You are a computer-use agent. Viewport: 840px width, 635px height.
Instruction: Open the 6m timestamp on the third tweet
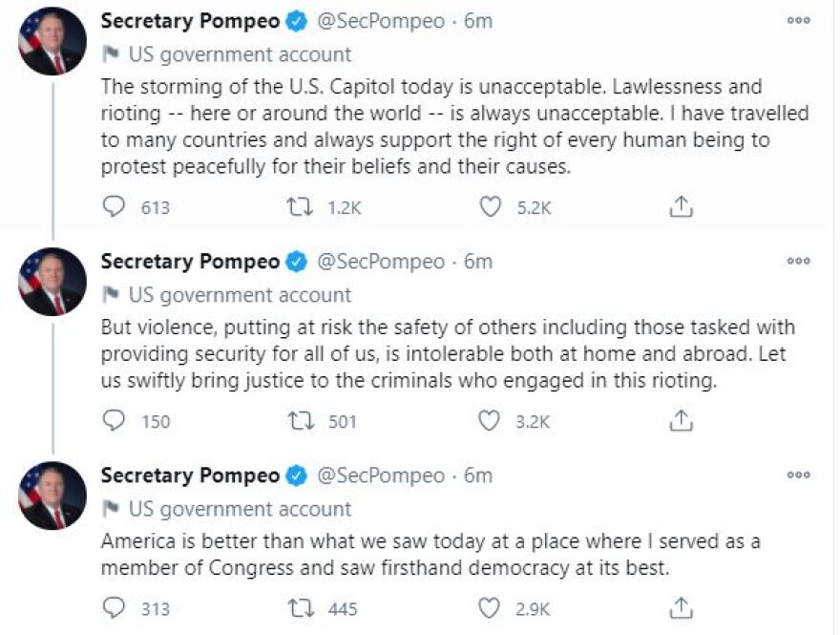click(x=478, y=475)
